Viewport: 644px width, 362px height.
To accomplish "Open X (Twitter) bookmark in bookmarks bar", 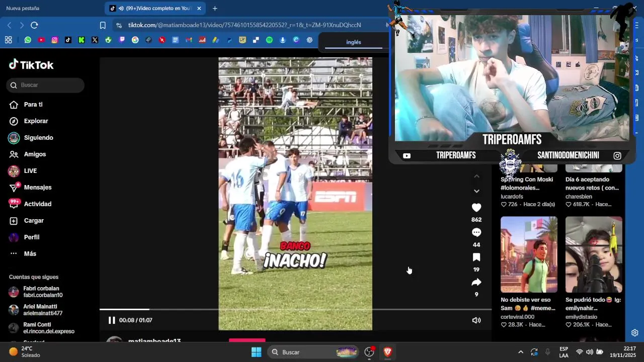I will click(x=95, y=40).
